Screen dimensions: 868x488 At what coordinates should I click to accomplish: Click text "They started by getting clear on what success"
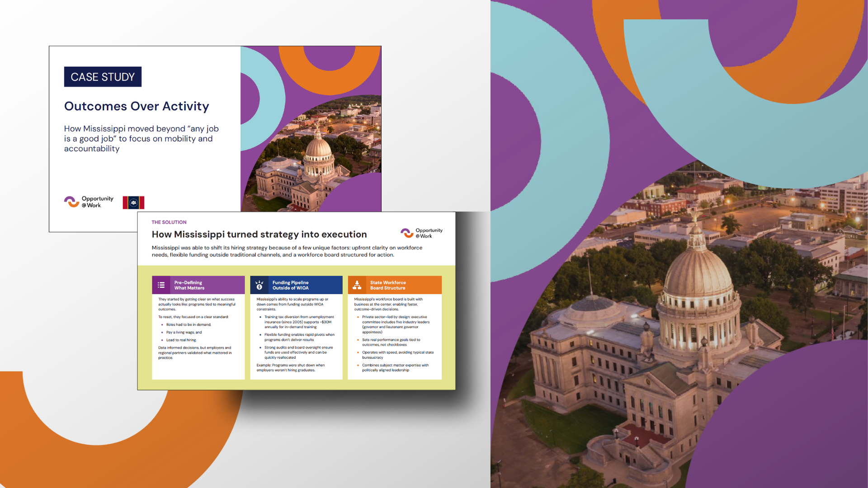(x=197, y=304)
